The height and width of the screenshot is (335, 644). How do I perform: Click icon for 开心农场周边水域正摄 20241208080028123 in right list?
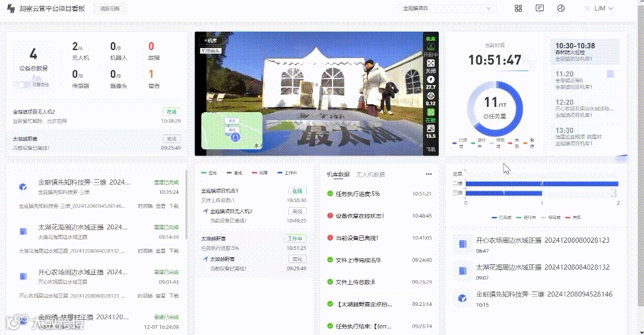point(463,244)
